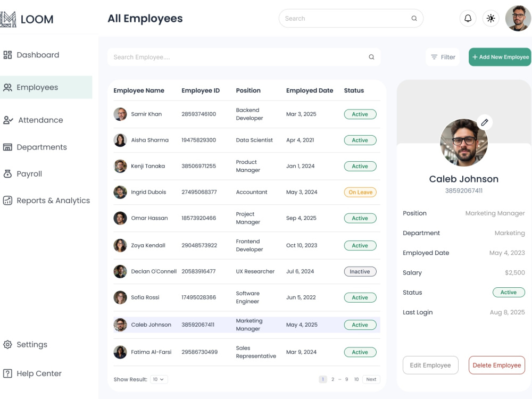Image resolution: width=532 pixels, height=399 pixels.
Task: Click the Employees people icon in sidebar
Action: click(x=7, y=88)
